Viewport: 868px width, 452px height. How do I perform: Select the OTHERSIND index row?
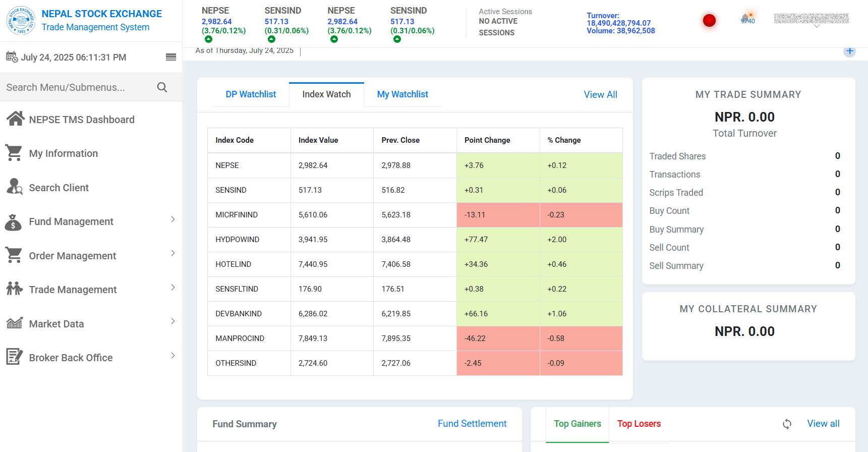pos(415,363)
